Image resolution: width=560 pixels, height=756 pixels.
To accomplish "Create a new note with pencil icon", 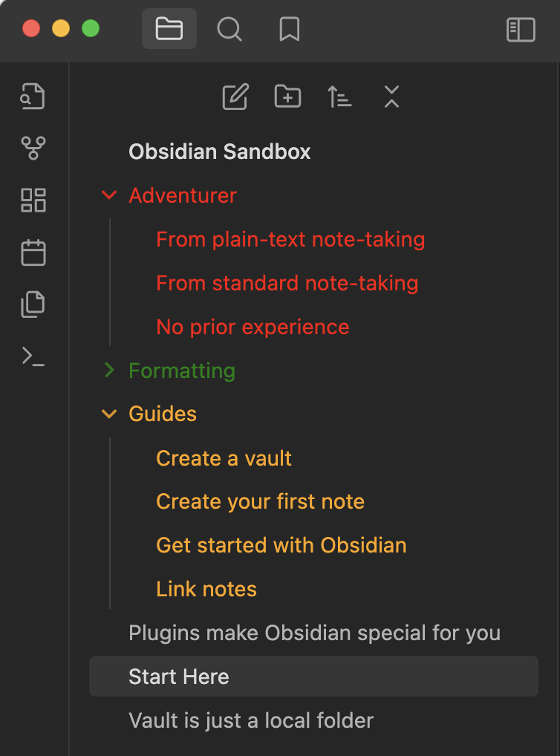I will point(235,97).
